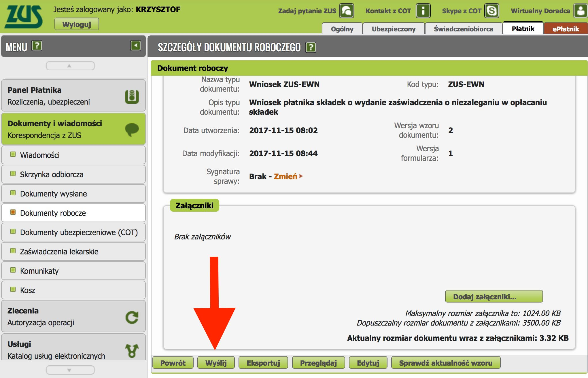Screen dimensions: 588x378
Task: Click the MENU help question mark icon
Action: click(x=37, y=46)
